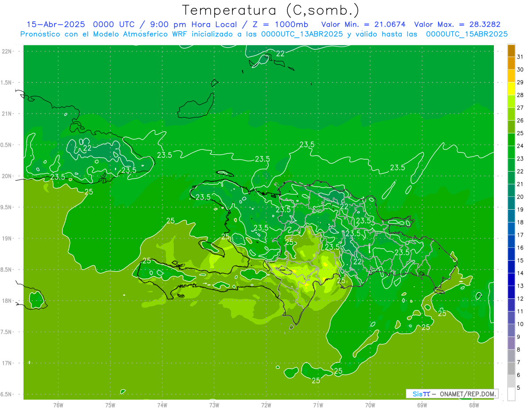Screen dimensions: 532x411
Task: Click the "Z = 1000mb" level text
Action: point(280,24)
